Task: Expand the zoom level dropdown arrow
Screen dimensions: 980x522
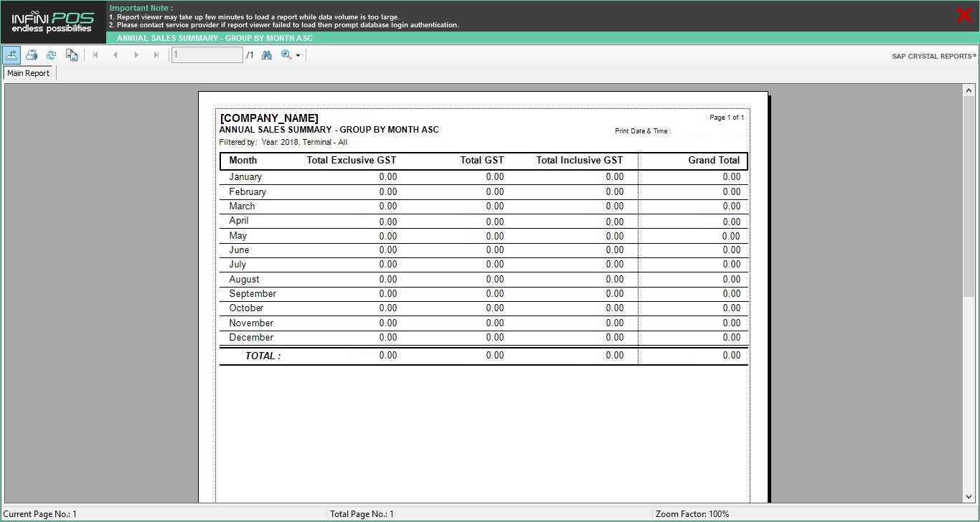Action: coord(298,55)
